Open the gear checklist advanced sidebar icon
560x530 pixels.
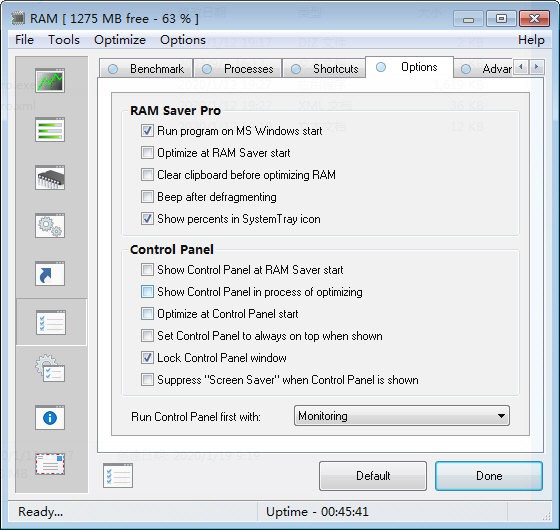[50, 369]
